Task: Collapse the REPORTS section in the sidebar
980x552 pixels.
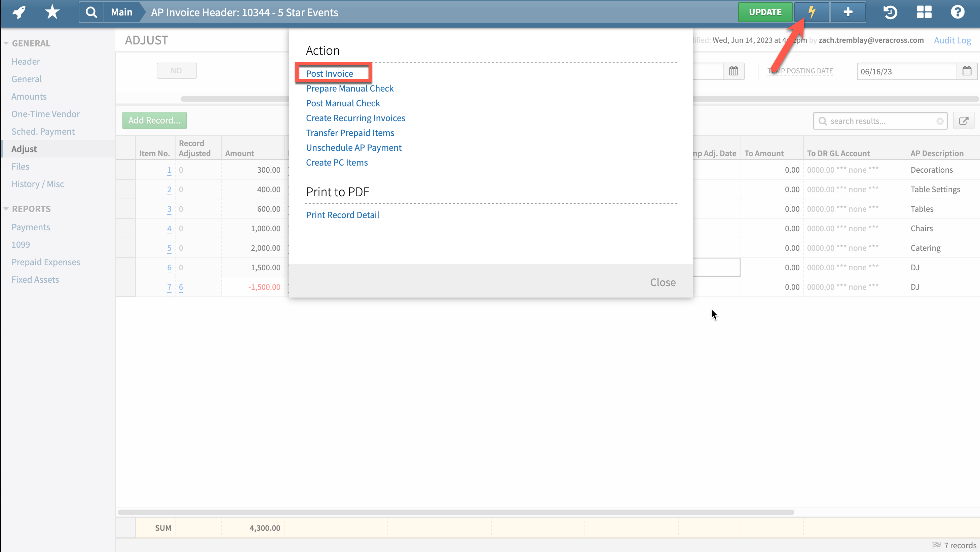Action: 6,209
